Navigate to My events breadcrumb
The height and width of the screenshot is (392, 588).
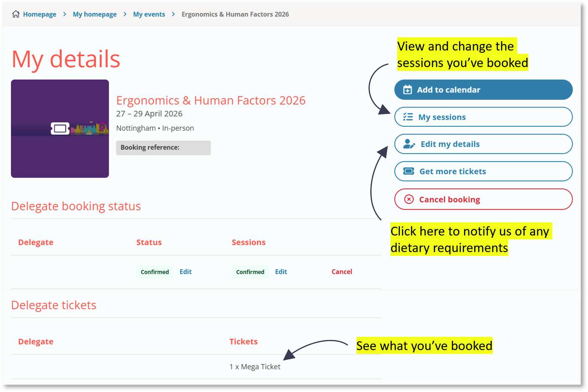coord(149,14)
